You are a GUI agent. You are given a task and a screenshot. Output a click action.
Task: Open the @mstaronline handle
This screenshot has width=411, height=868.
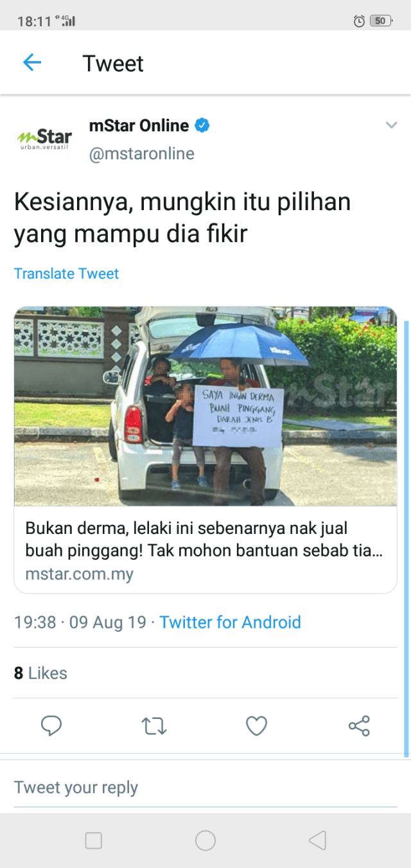click(141, 154)
